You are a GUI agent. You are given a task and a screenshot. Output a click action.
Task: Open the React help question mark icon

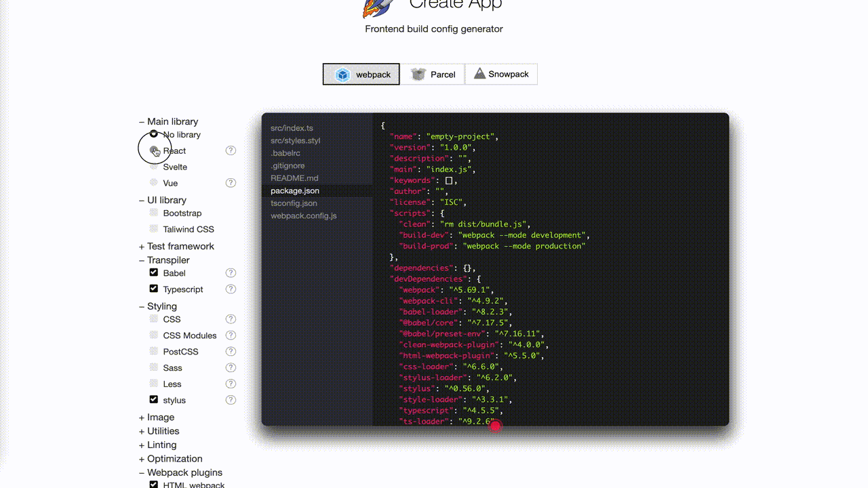[231, 150]
